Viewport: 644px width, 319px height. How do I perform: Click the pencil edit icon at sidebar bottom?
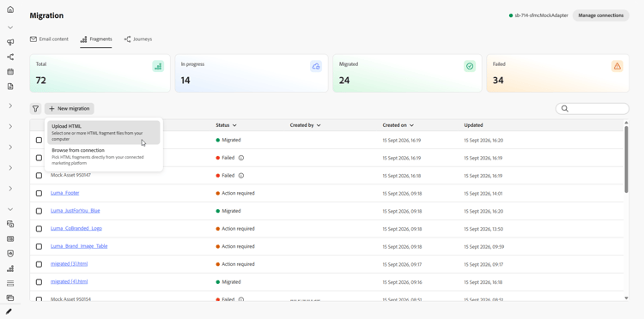[9, 311]
